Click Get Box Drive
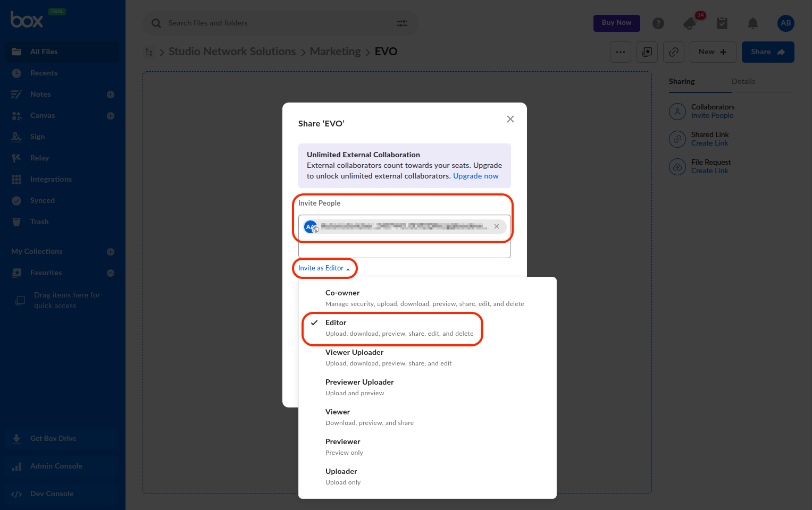 pos(63,438)
